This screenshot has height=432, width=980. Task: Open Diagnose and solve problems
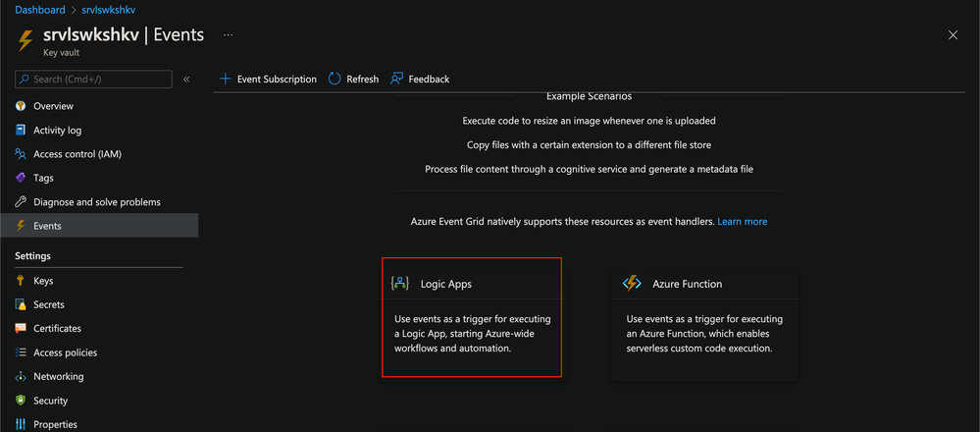(x=99, y=202)
